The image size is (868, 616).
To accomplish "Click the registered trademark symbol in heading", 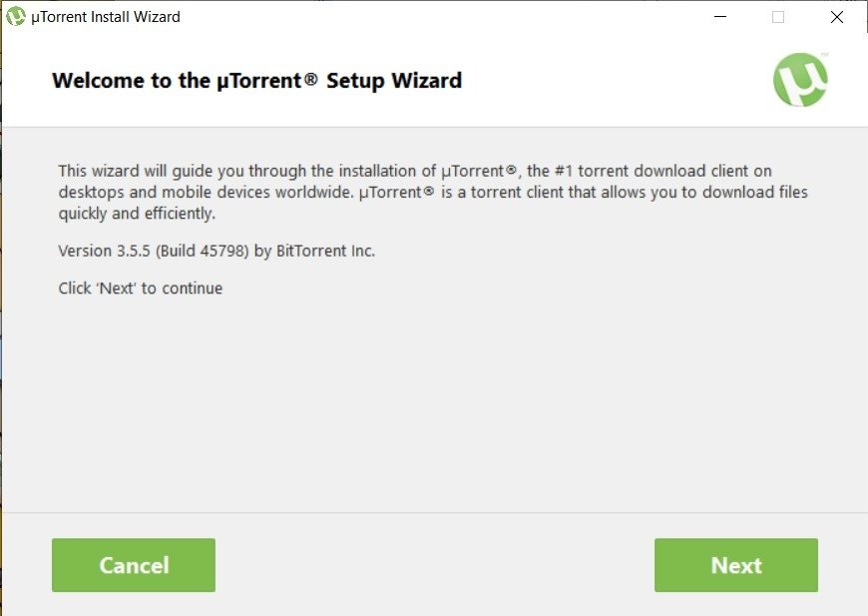I will 311,79.
